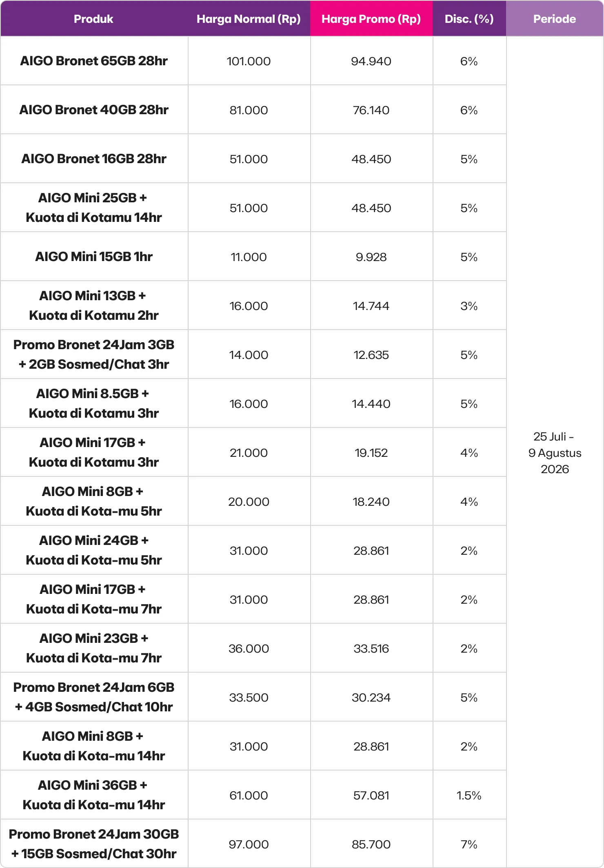Viewport: 604px width, 868px height.
Task: Click AIGO Bronet 40GB 28hr row label
Action: tap(94, 110)
